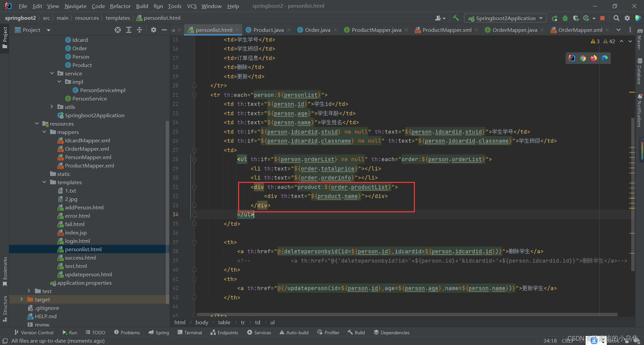Start debugging with the bug icon

tap(565, 18)
